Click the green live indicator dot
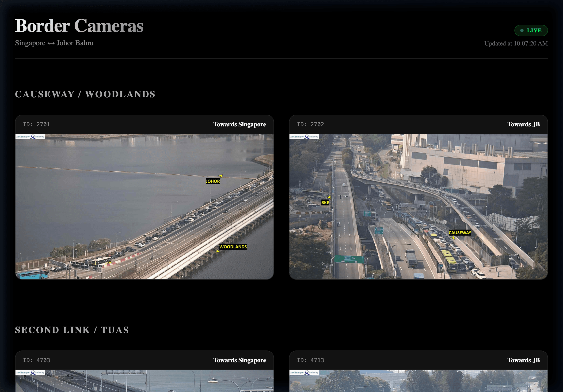The image size is (563, 392). pos(522,30)
